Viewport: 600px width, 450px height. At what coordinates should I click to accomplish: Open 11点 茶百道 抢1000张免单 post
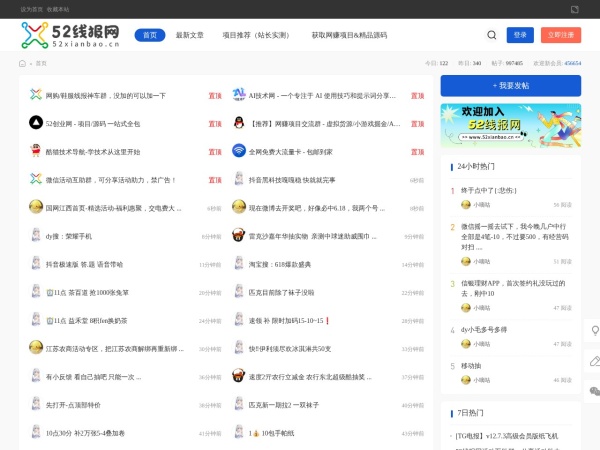point(87,293)
